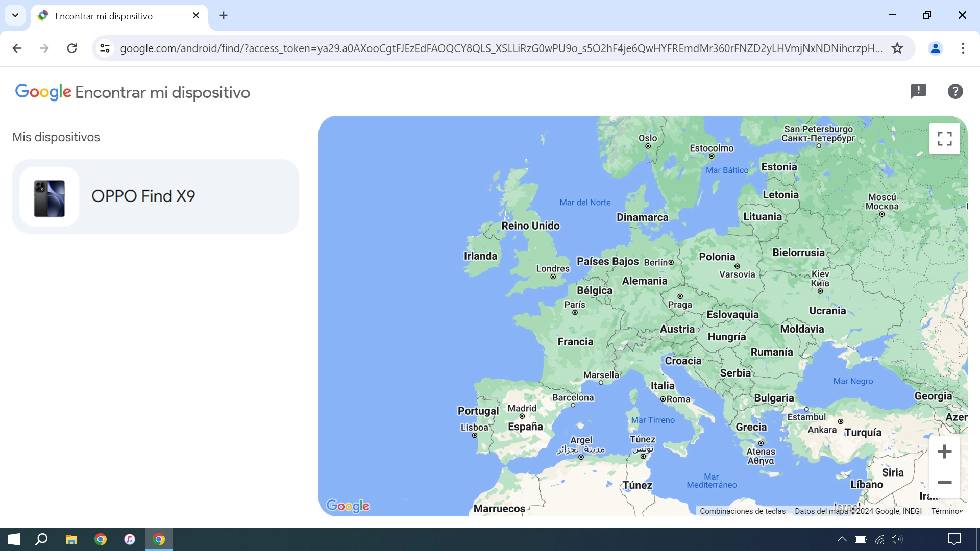
Task: Open the send feedback icon
Action: pos(918,91)
